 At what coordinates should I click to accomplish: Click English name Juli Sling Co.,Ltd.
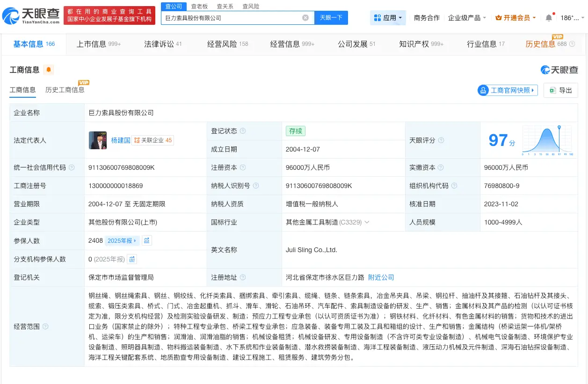point(312,250)
